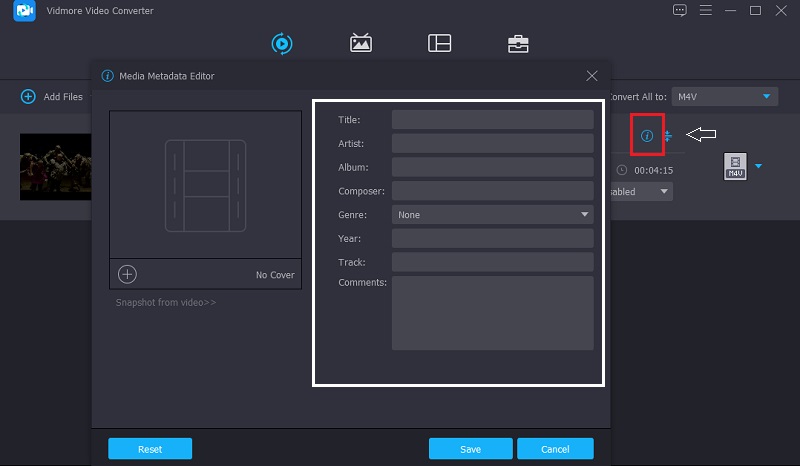Image resolution: width=800 pixels, height=466 pixels.
Task: Click Snapshot from video link
Action: point(165,302)
